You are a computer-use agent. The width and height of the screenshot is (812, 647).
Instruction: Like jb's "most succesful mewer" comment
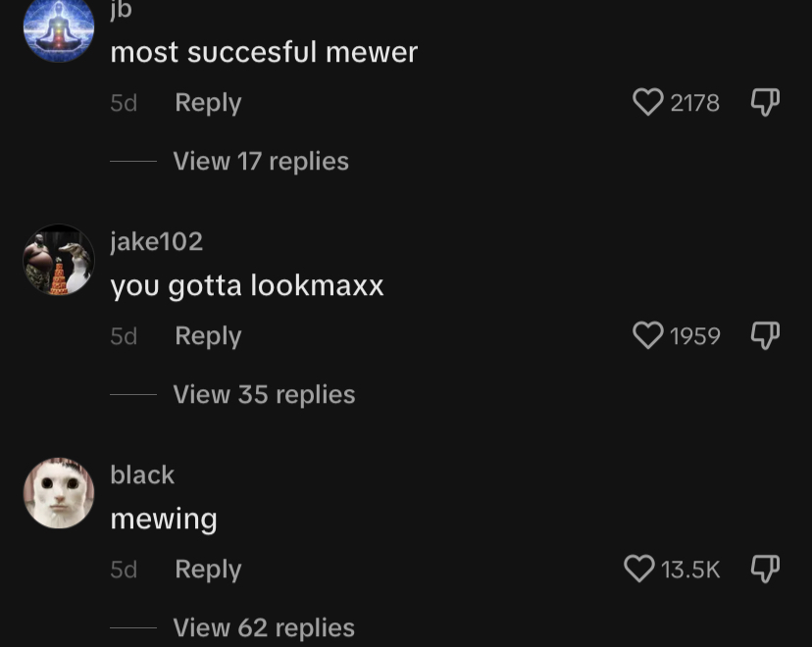pyautogui.click(x=648, y=103)
